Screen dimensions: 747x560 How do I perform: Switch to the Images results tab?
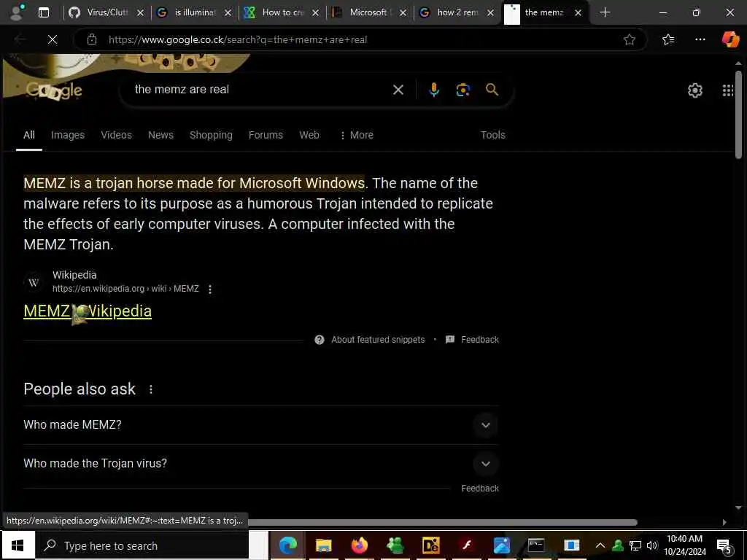[68, 135]
